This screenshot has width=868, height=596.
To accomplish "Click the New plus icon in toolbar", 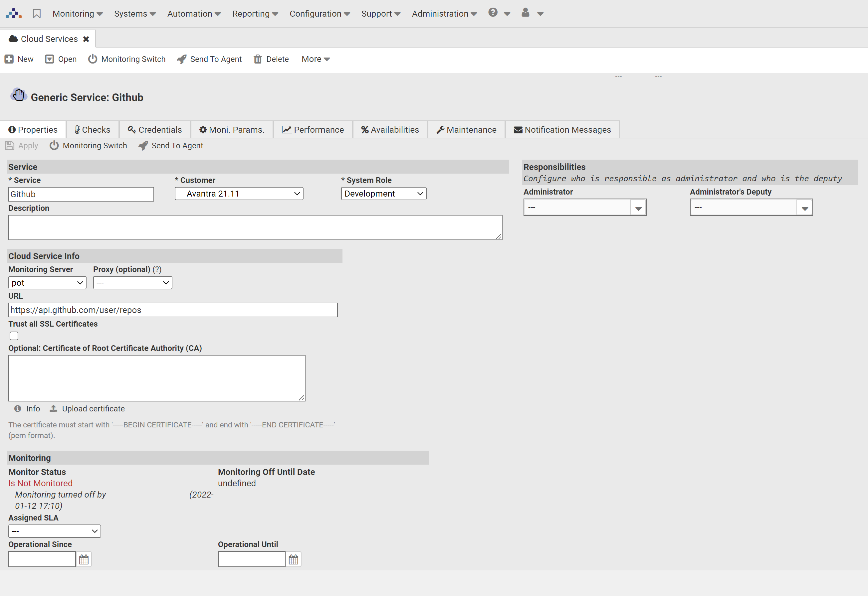I will (9, 59).
